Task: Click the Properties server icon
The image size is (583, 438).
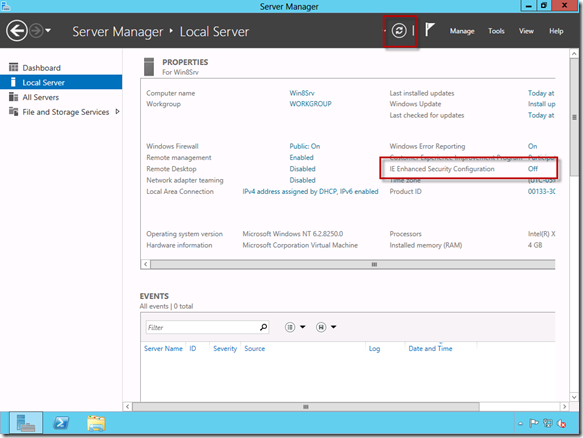Action: [149, 67]
